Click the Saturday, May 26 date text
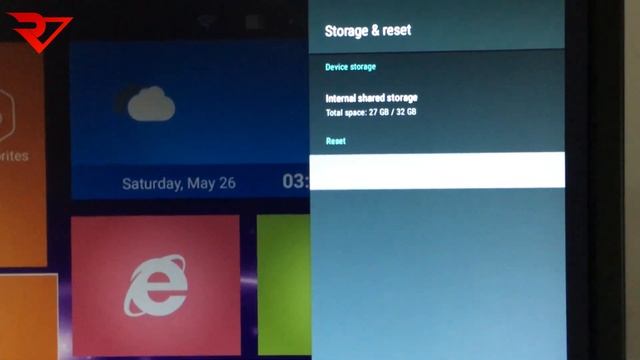Image resolution: width=640 pixels, height=360 pixels. (179, 183)
